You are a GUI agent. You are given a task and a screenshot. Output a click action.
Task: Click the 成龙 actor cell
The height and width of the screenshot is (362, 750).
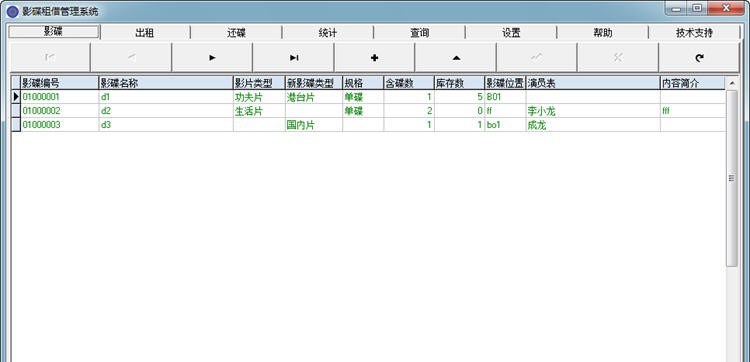pyautogui.click(x=593, y=125)
